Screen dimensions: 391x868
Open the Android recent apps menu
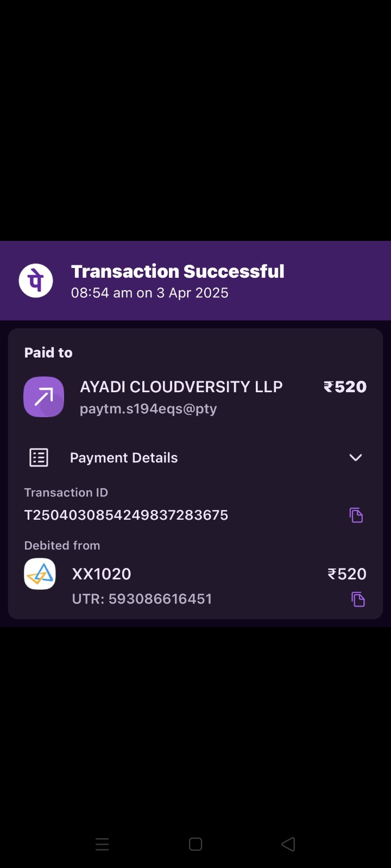(102, 844)
